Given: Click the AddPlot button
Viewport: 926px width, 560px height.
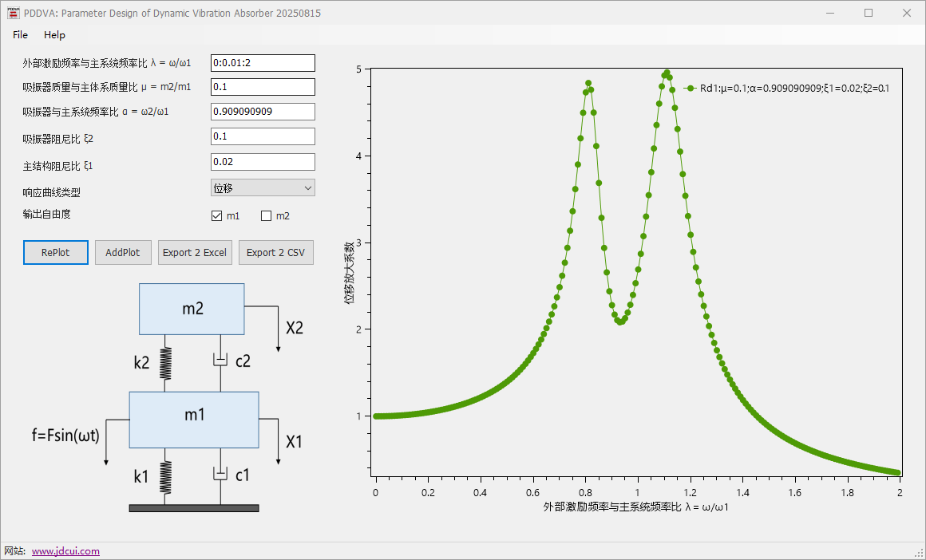Looking at the screenshot, I should click(x=123, y=252).
